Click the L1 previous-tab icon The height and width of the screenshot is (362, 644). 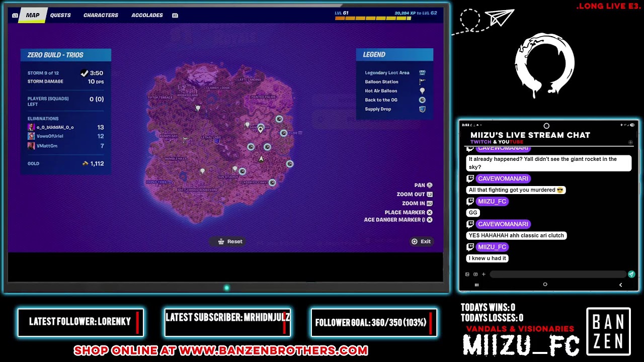click(x=15, y=16)
